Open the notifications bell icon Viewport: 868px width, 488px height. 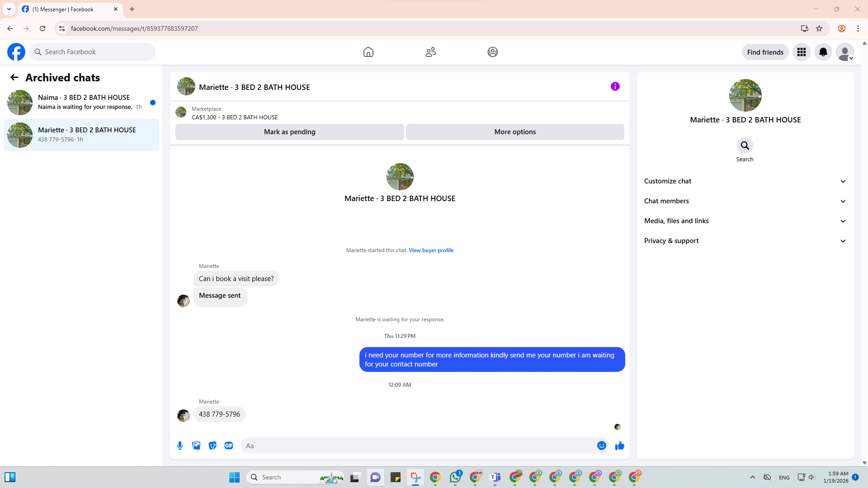pos(823,52)
